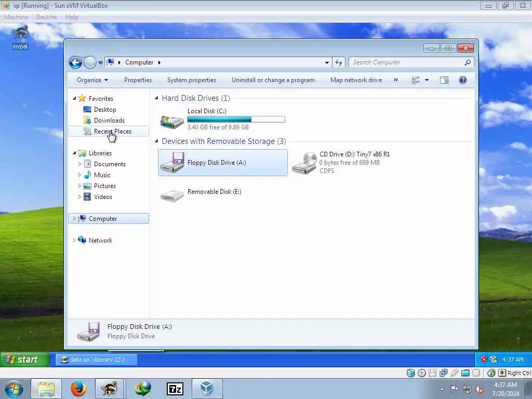Click System properties

[192, 80]
